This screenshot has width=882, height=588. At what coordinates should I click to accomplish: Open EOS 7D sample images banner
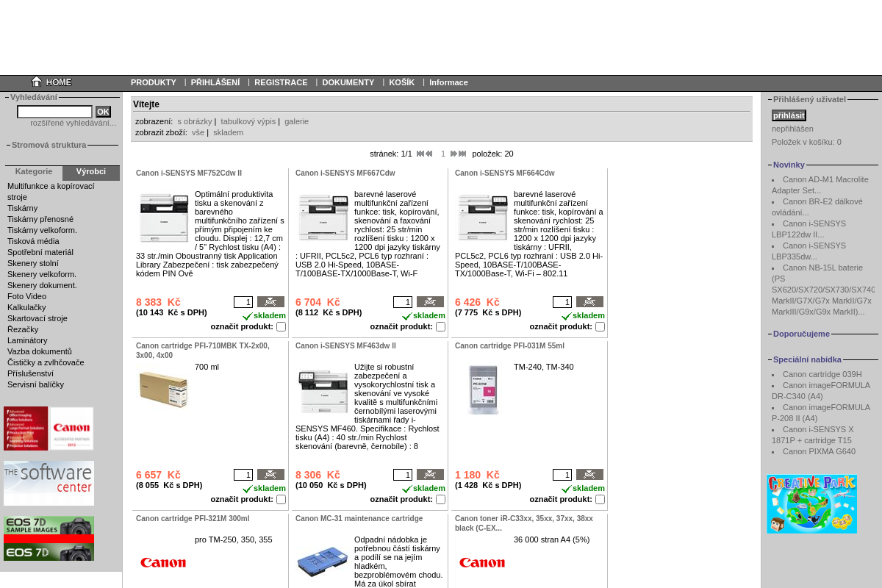click(x=49, y=539)
